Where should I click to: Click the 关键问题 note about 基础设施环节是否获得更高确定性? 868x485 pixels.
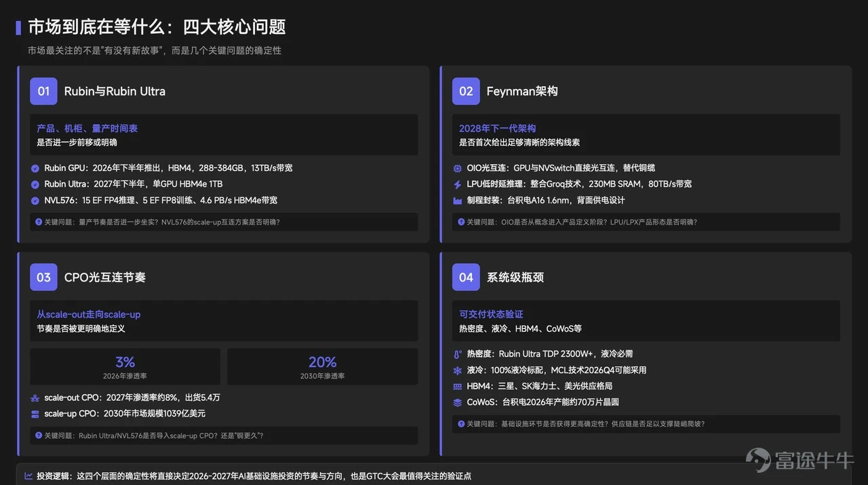[x=646, y=424]
